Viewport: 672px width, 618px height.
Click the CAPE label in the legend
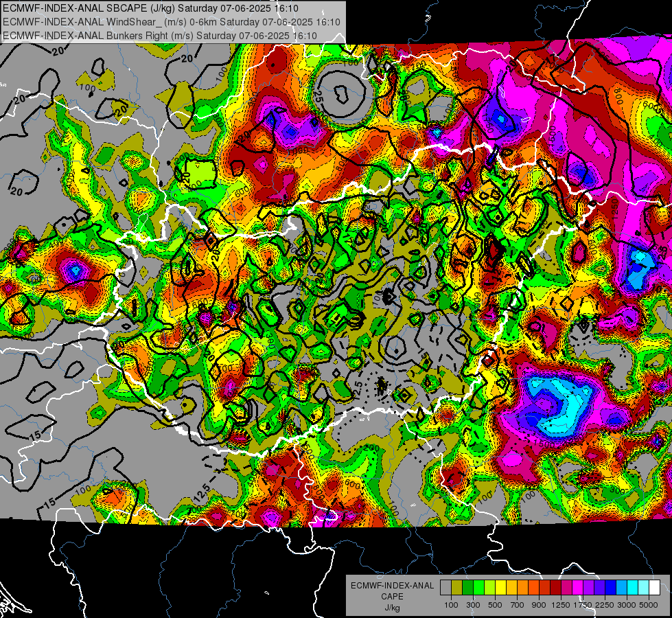point(392,597)
